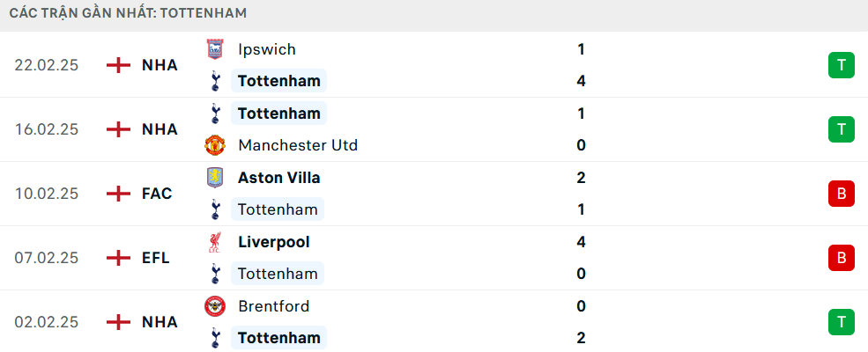Click the Liverpool club crest icon
Screen dimensions: 868x352
[214, 242]
